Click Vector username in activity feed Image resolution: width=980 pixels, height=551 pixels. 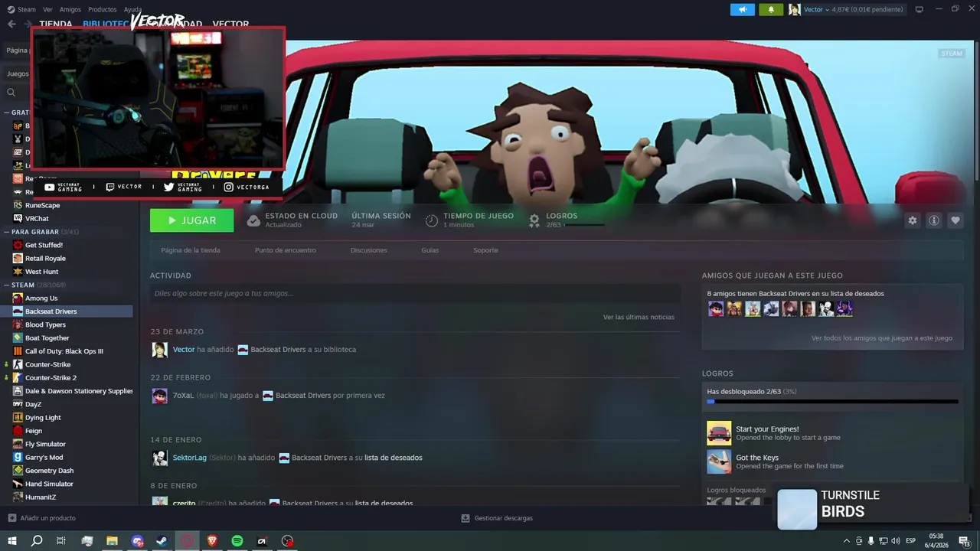(184, 350)
